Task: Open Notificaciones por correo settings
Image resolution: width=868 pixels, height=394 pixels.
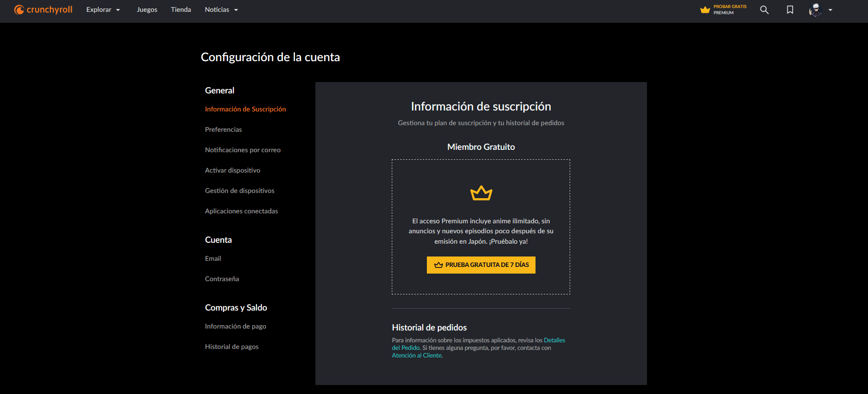Action: click(x=243, y=150)
